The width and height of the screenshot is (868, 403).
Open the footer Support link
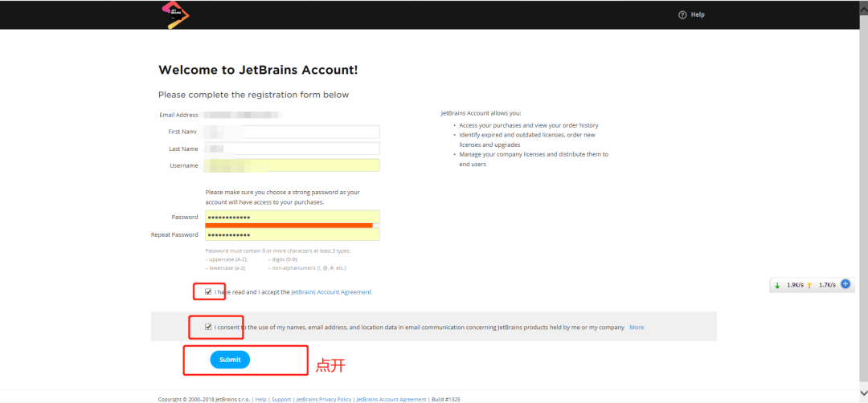point(281,399)
